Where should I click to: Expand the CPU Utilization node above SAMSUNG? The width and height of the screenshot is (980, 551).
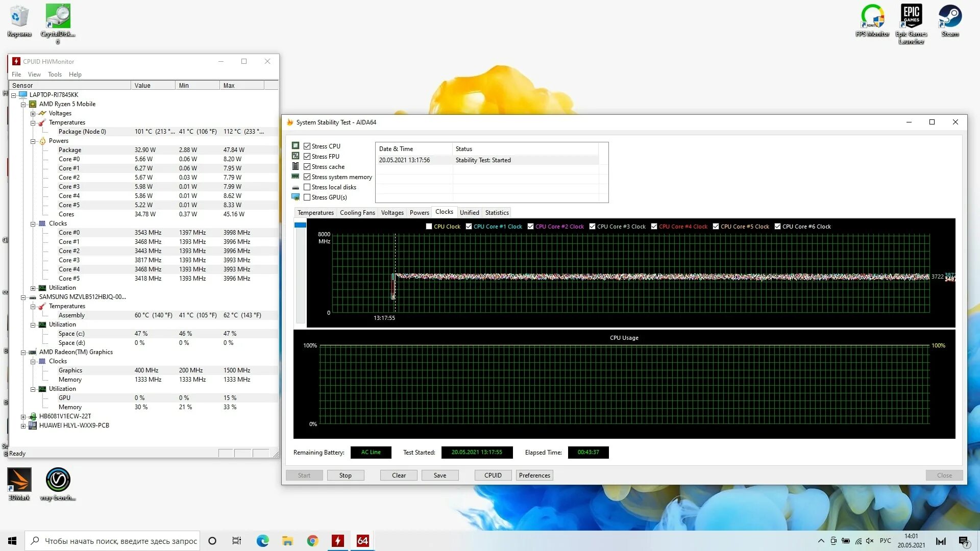coord(33,288)
